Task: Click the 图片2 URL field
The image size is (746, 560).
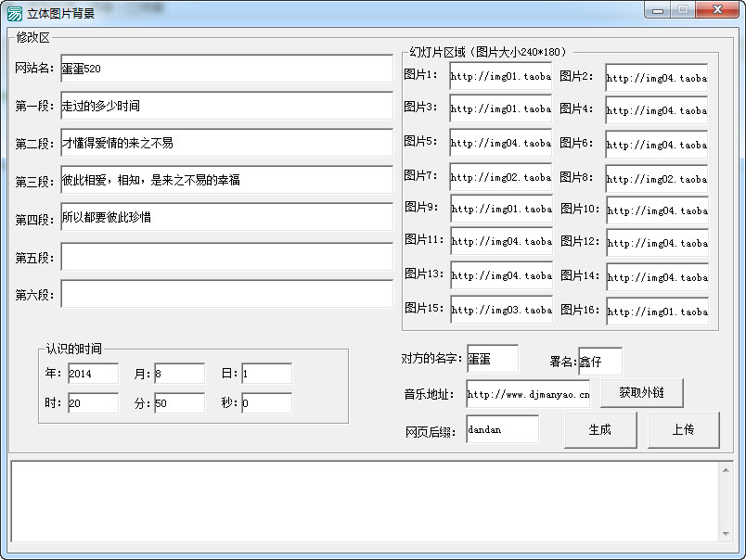Action: tap(657, 78)
